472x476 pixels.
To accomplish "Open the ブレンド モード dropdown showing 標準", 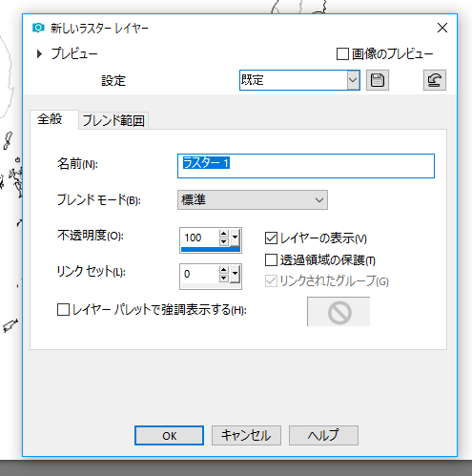I will [253, 200].
